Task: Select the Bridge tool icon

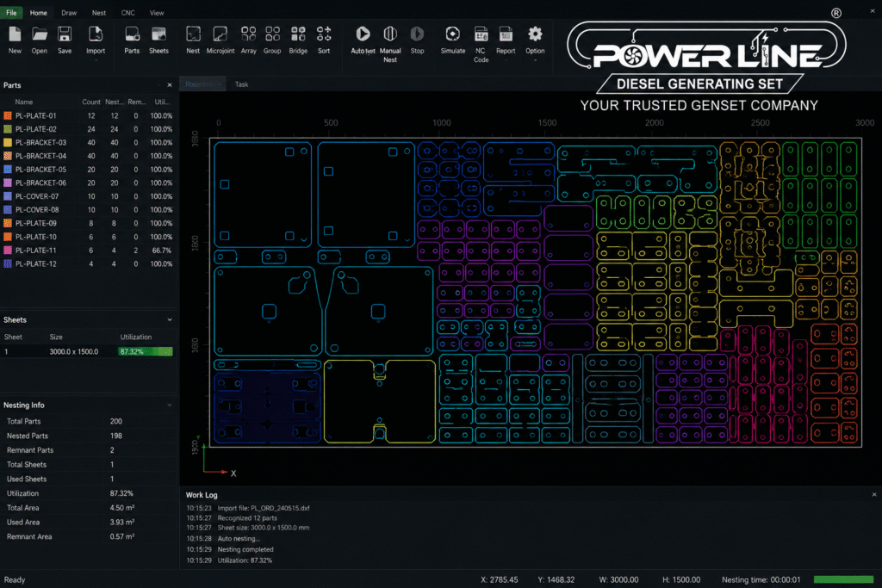Action: click(298, 34)
